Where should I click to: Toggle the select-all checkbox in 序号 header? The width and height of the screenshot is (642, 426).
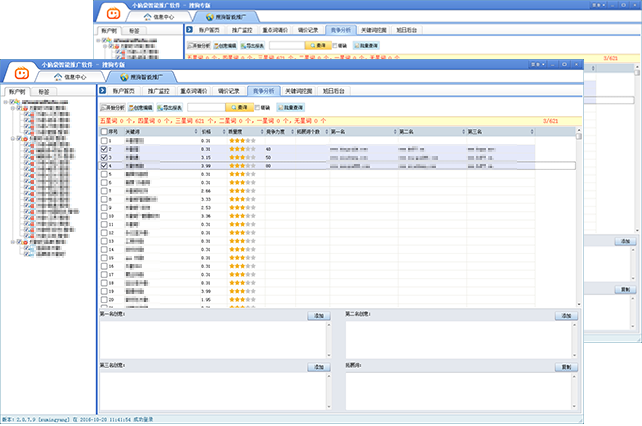pos(103,131)
